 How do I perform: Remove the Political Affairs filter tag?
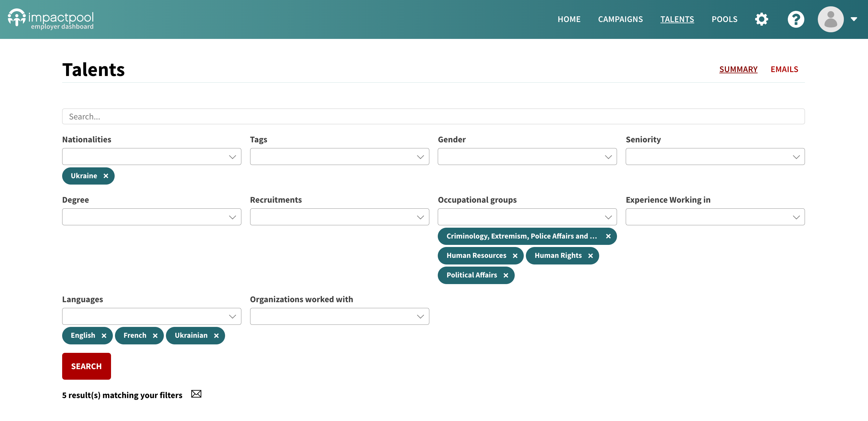coord(505,275)
